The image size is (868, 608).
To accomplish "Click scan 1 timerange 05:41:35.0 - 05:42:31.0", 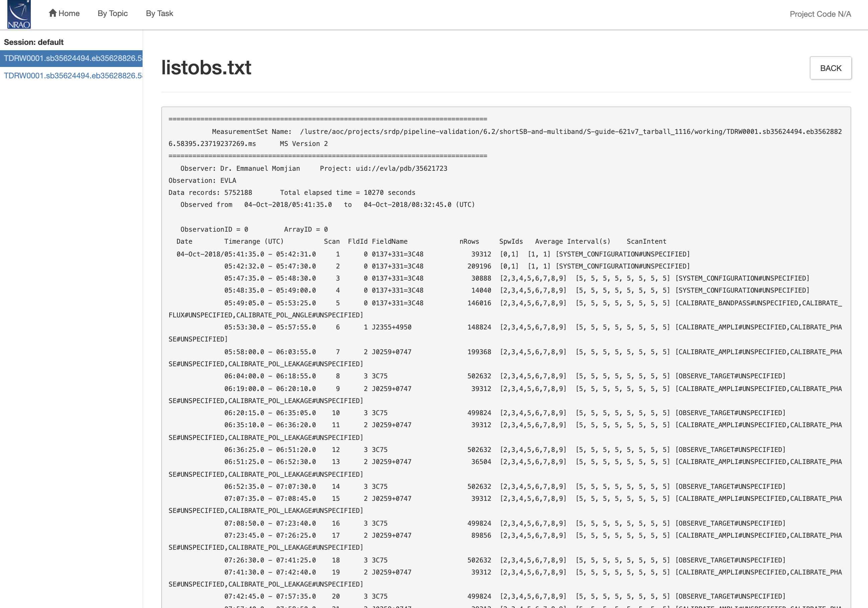I will click(x=270, y=254).
